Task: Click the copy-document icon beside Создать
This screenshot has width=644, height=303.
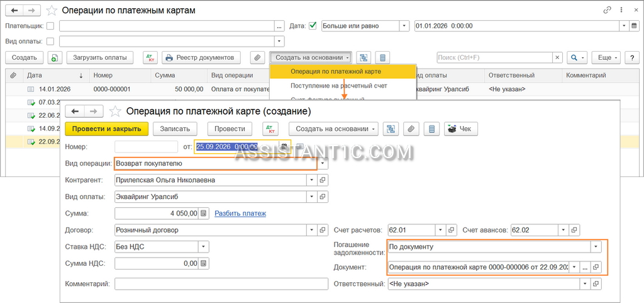Action: (54, 57)
